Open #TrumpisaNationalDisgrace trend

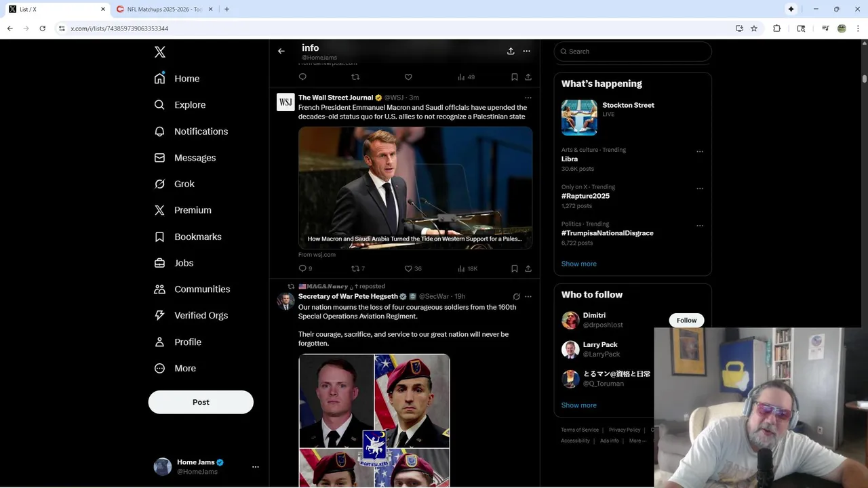click(x=608, y=233)
